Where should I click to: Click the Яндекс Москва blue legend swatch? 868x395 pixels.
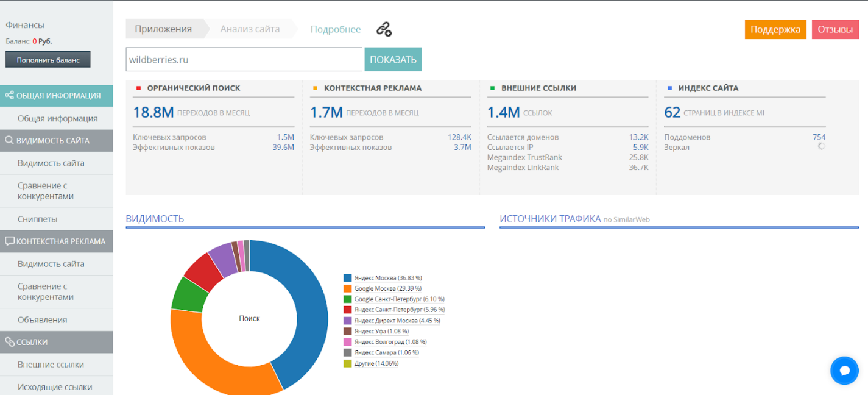coord(347,278)
